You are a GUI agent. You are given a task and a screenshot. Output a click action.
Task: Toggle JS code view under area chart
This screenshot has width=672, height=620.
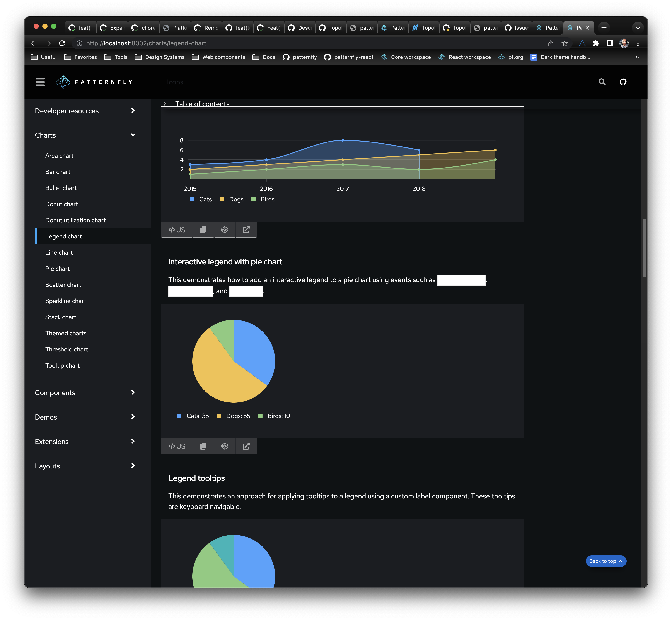tap(177, 230)
